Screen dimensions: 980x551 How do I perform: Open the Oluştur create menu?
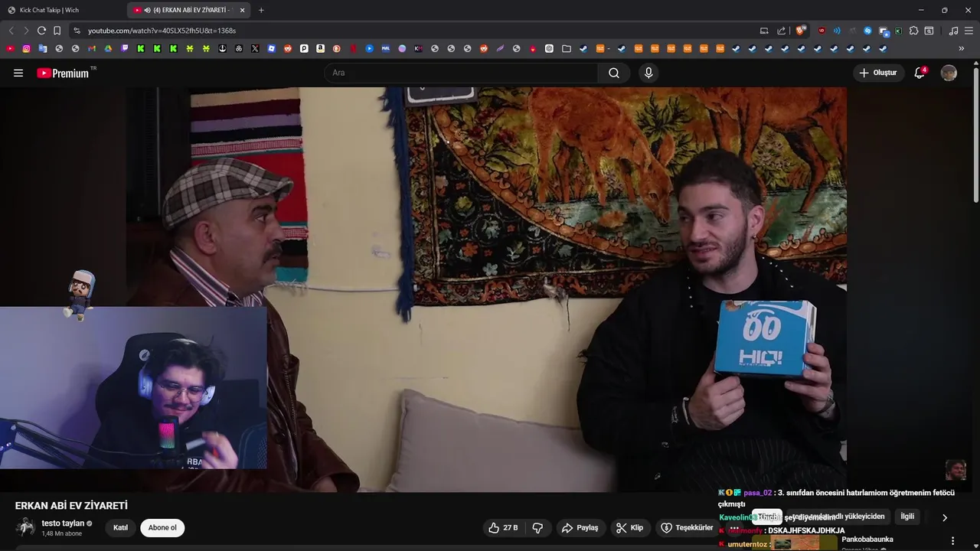[878, 73]
